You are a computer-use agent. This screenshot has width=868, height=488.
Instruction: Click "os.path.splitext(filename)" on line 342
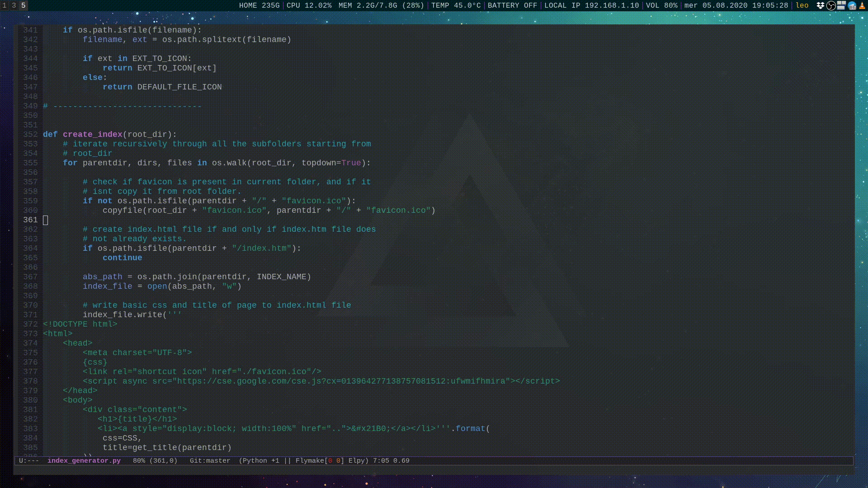click(x=227, y=40)
